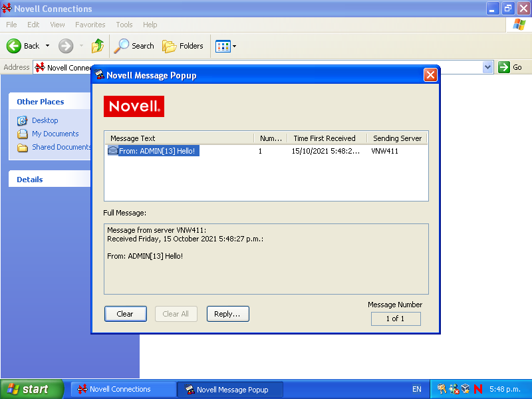
Task: Open the Tools menu
Action: click(124, 25)
